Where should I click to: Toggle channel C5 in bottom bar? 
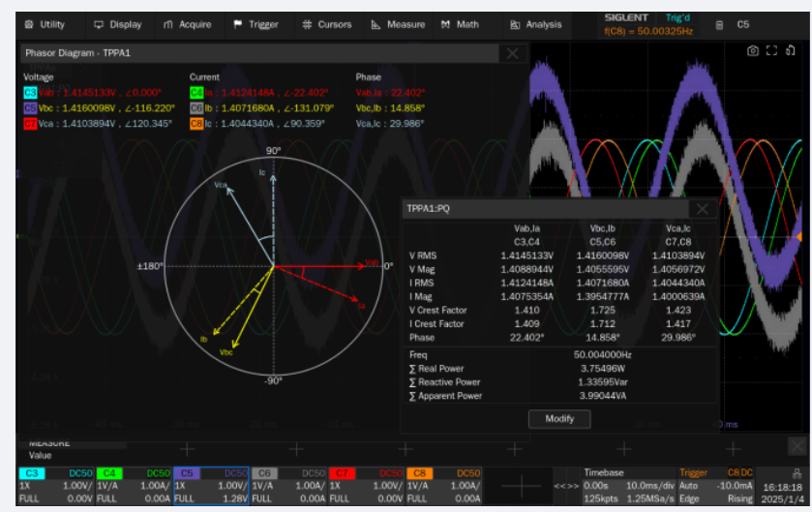click(186, 472)
